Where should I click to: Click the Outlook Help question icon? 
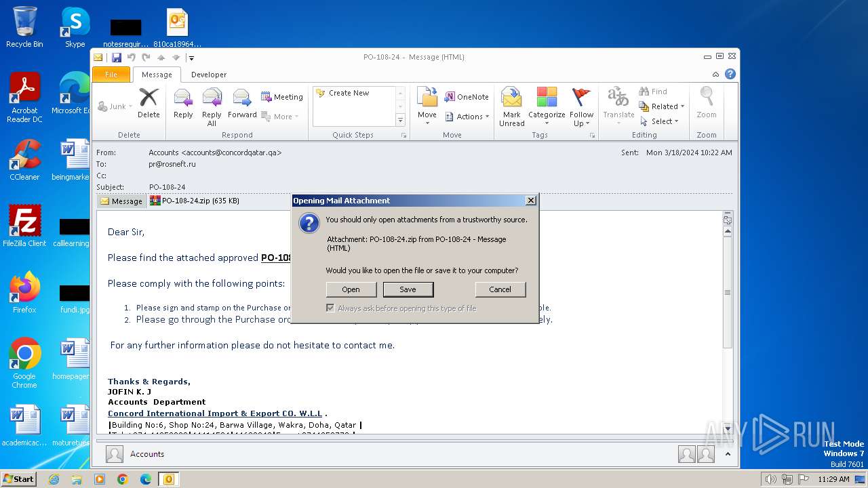point(730,75)
